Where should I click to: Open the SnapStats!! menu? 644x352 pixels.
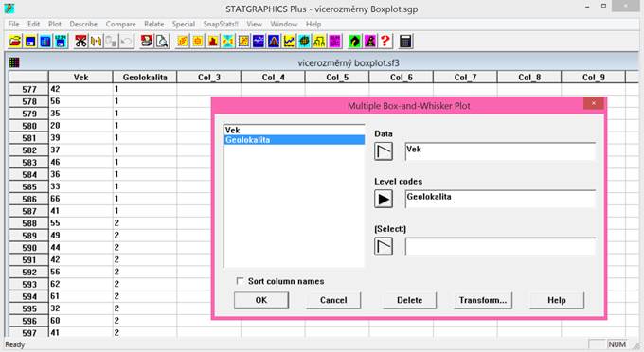coord(221,25)
